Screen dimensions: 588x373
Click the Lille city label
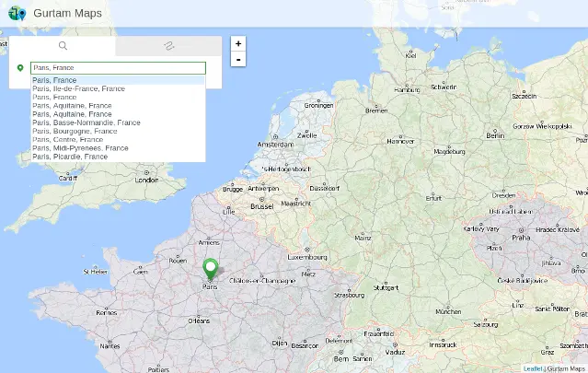(x=229, y=212)
